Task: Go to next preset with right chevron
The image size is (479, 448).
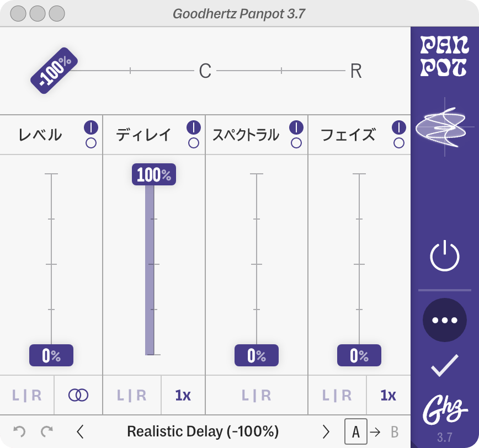Action: [x=326, y=432]
